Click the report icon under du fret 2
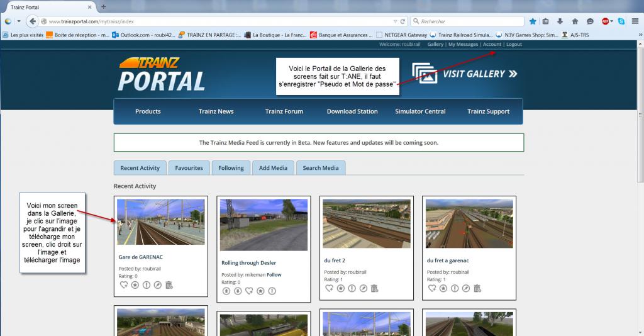The height and width of the screenshot is (336, 644). (x=352, y=288)
